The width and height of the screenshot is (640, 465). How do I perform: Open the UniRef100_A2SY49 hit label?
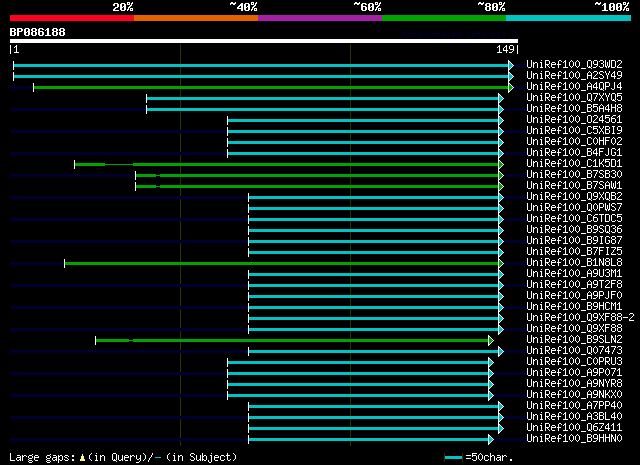tap(574, 75)
